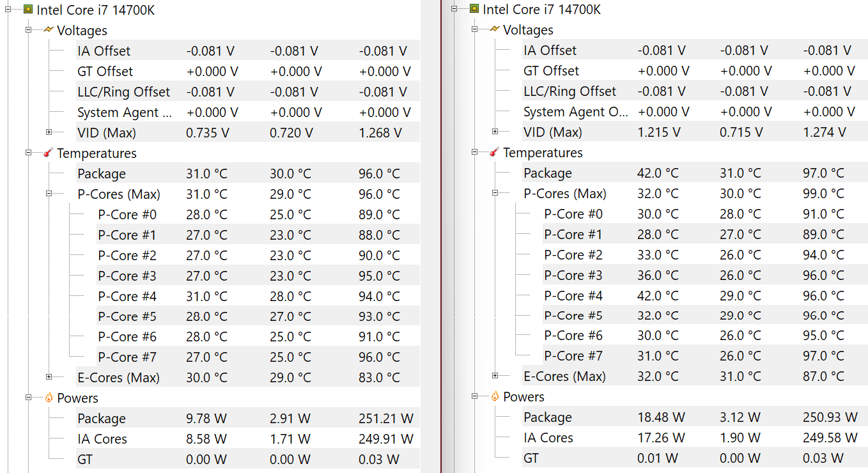
Task: Click the 1.274 V VID maximum value
Action: 825,132
